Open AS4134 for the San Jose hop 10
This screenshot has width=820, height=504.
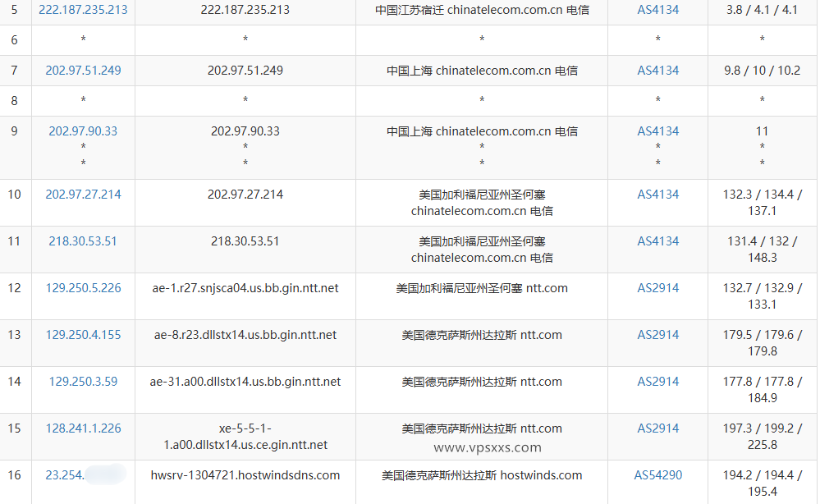[657, 195]
